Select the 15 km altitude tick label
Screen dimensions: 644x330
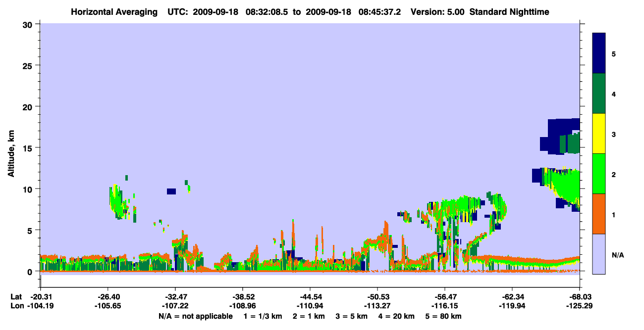point(29,148)
